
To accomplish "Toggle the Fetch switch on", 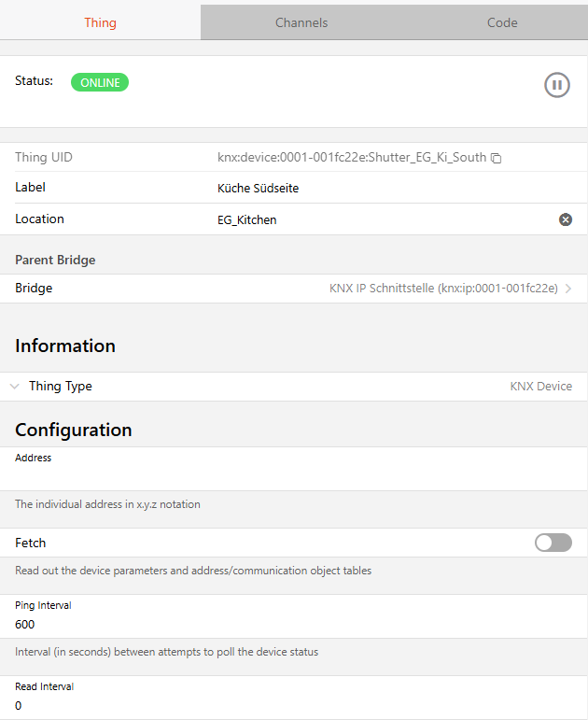I will (553, 543).
